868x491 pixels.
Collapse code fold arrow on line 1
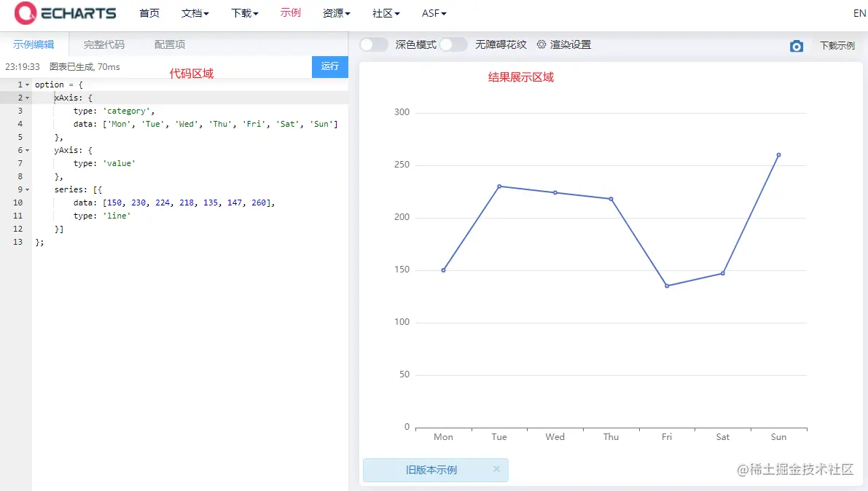pos(27,85)
